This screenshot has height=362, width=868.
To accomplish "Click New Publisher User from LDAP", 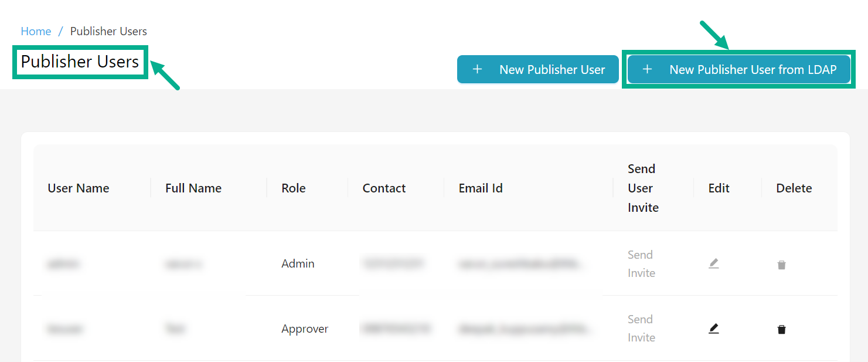I will point(738,69).
